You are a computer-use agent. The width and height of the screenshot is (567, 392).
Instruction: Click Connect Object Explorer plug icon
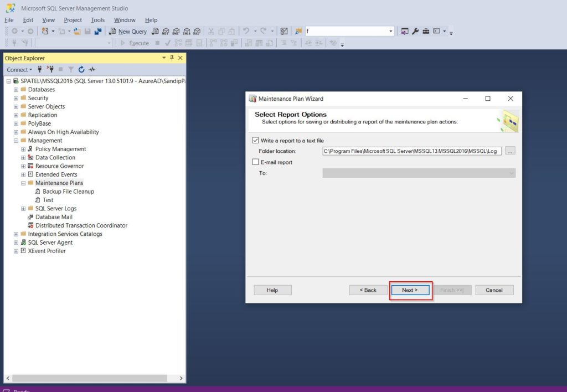pos(40,69)
